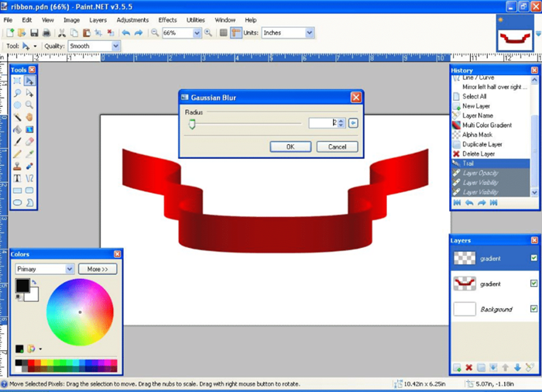Click the zoom in magnifier icon
Viewport: 542px width, 392px height.
click(x=208, y=33)
